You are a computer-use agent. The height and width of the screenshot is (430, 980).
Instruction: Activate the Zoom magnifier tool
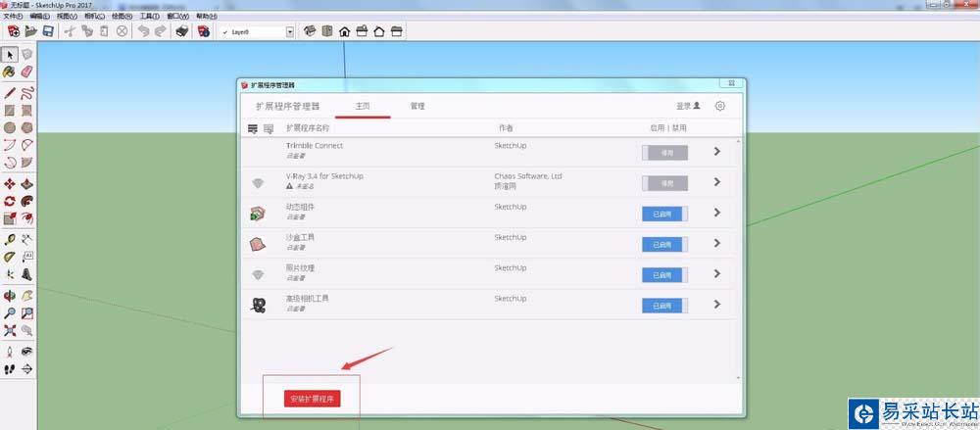(10, 313)
